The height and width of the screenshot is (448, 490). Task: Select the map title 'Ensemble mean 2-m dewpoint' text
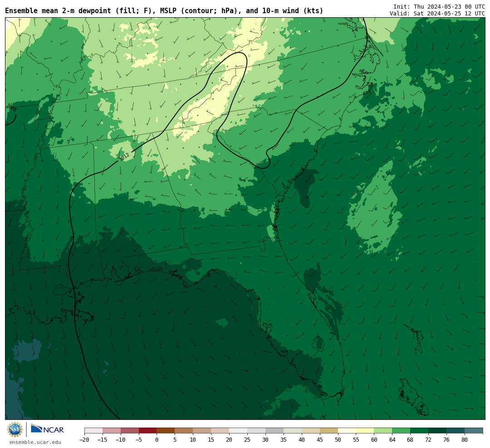tap(58, 11)
